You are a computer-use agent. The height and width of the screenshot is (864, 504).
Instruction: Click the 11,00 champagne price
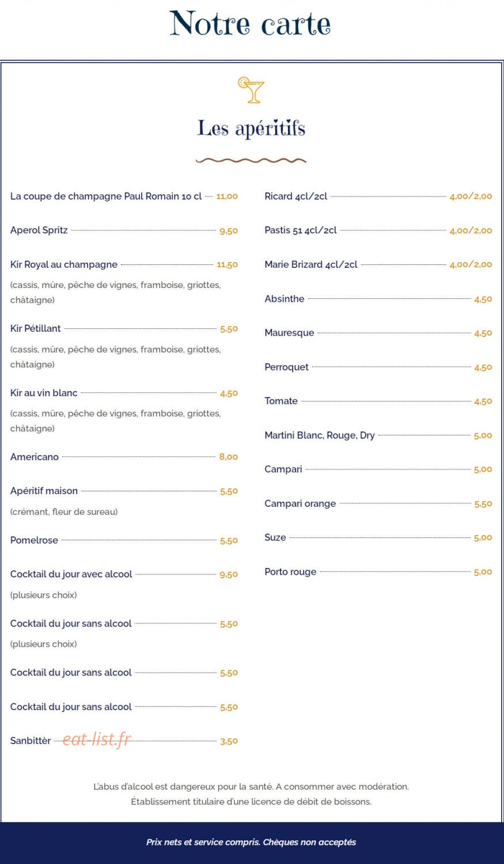click(x=227, y=196)
